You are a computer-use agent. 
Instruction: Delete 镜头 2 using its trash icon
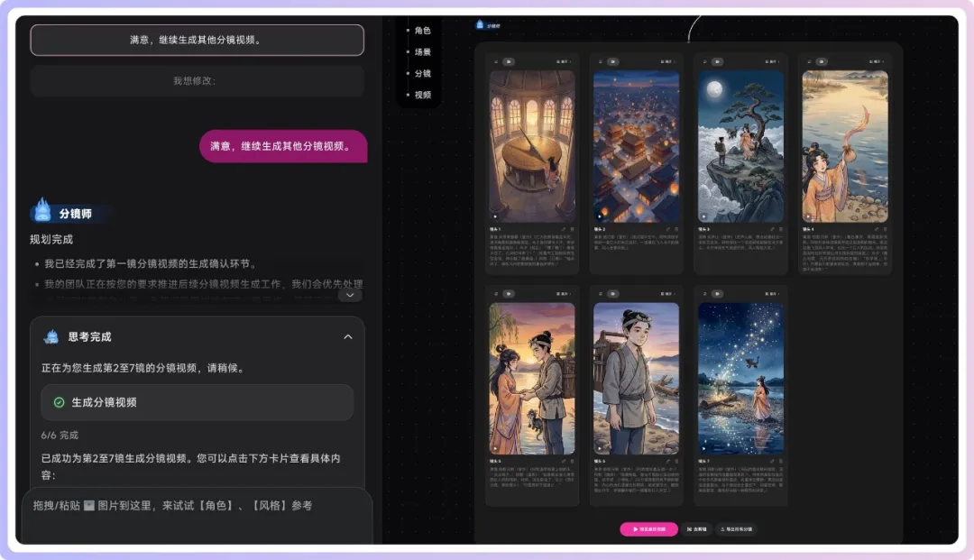[x=675, y=230]
